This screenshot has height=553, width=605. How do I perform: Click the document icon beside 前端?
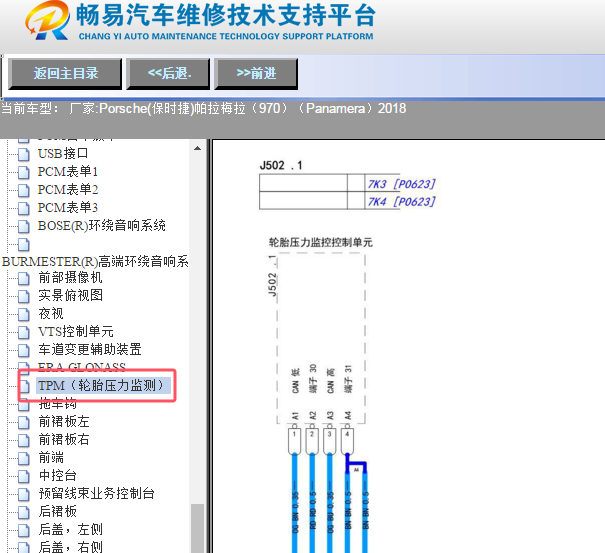point(24,458)
